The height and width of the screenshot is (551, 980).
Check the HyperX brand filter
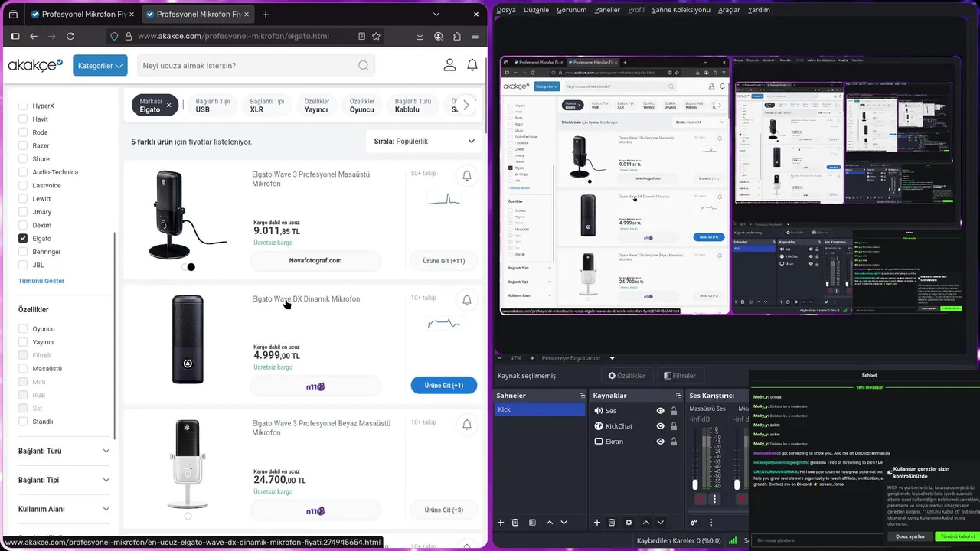pyautogui.click(x=23, y=106)
